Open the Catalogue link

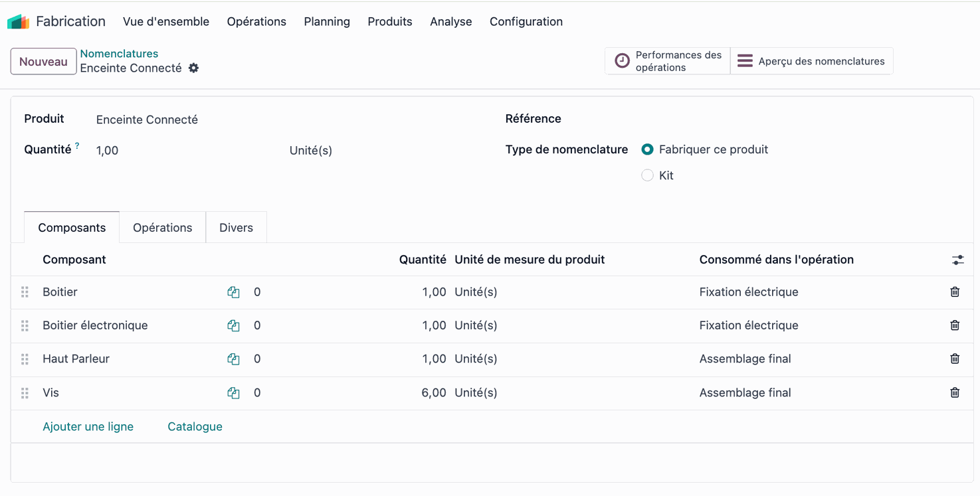click(x=195, y=426)
